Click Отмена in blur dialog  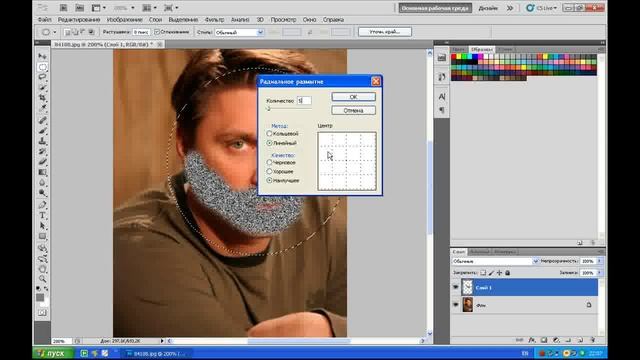pyautogui.click(x=353, y=110)
